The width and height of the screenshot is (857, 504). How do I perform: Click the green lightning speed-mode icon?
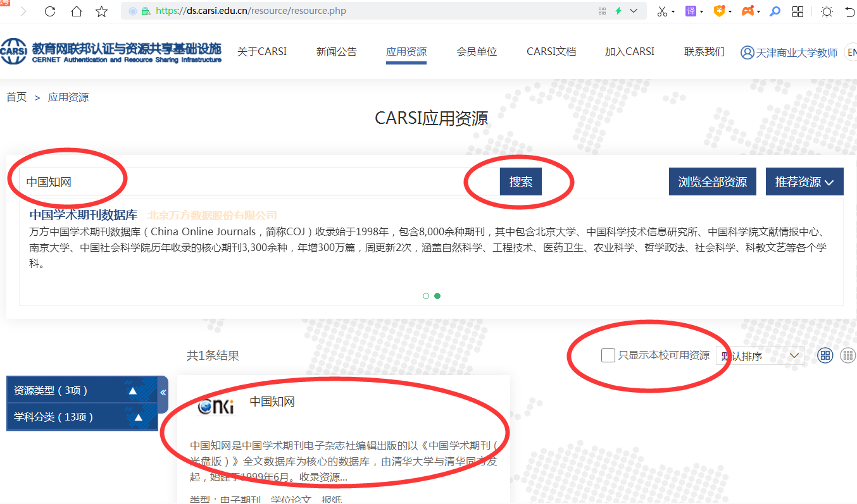(618, 11)
